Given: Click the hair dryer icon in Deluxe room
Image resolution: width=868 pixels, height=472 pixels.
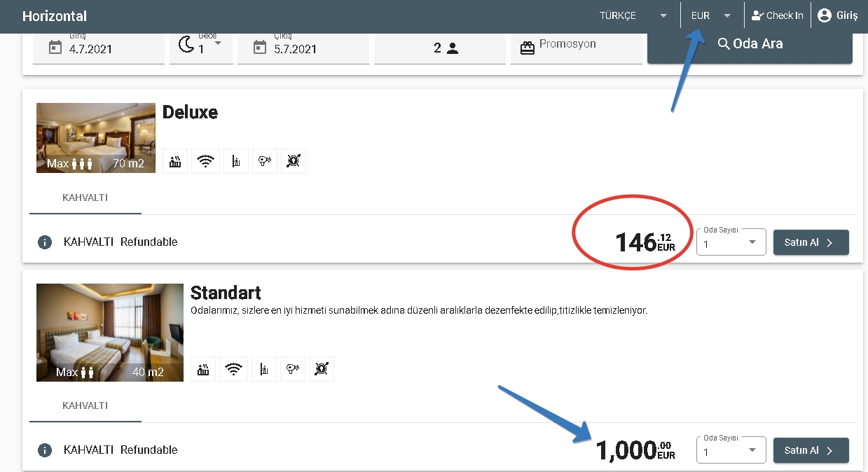Looking at the screenshot, I should tap(264, 161).
